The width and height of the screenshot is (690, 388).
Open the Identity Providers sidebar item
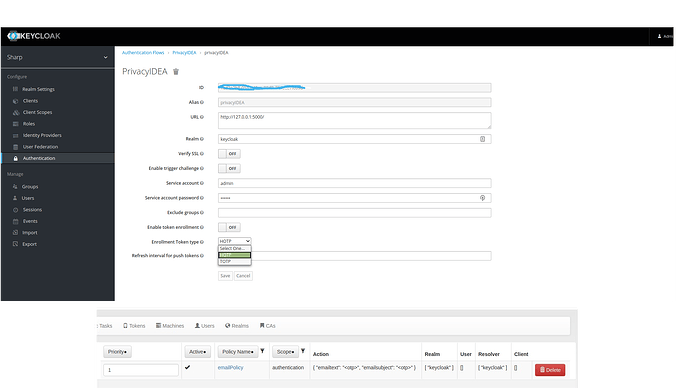[x=42, y=135]
